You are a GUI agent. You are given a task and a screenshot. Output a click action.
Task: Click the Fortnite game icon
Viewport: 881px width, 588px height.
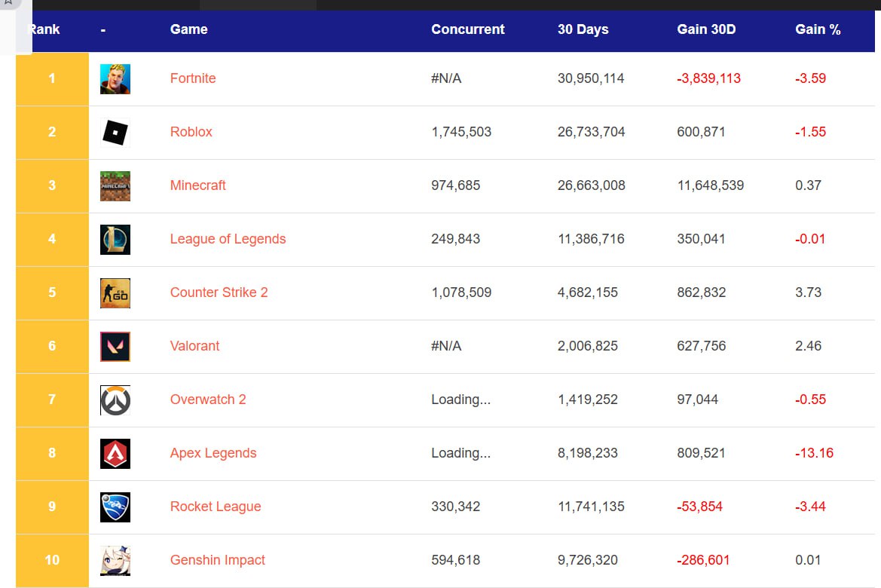click(x=115, y=79)
